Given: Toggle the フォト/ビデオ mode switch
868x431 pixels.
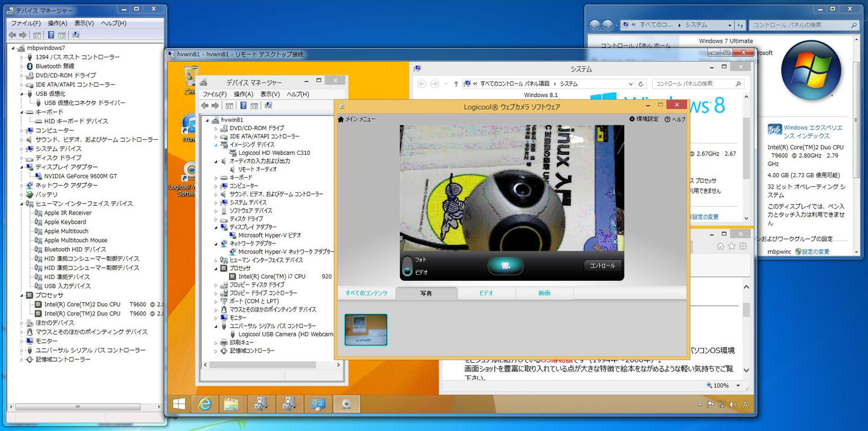Looking at the screenshot, I should click(407, 266).
